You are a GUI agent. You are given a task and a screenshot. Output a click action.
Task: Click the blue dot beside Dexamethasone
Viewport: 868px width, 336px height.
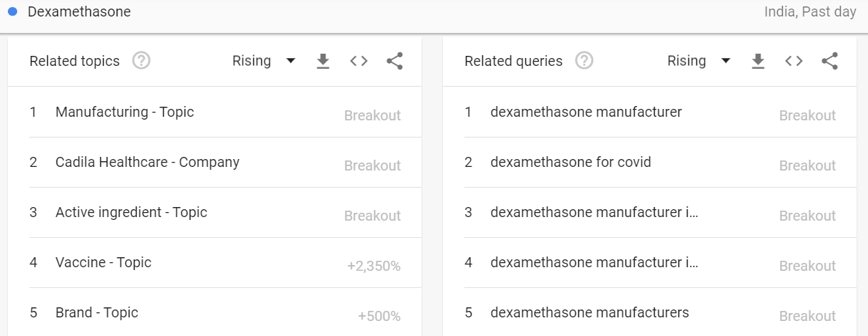[x=12, y=12]
